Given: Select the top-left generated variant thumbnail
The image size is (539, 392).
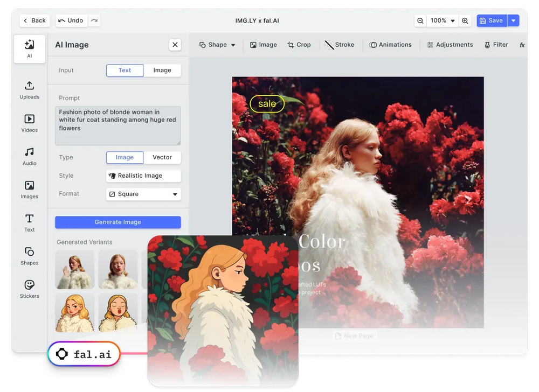Looking at the screenshot, I should (x=75, y=269).
